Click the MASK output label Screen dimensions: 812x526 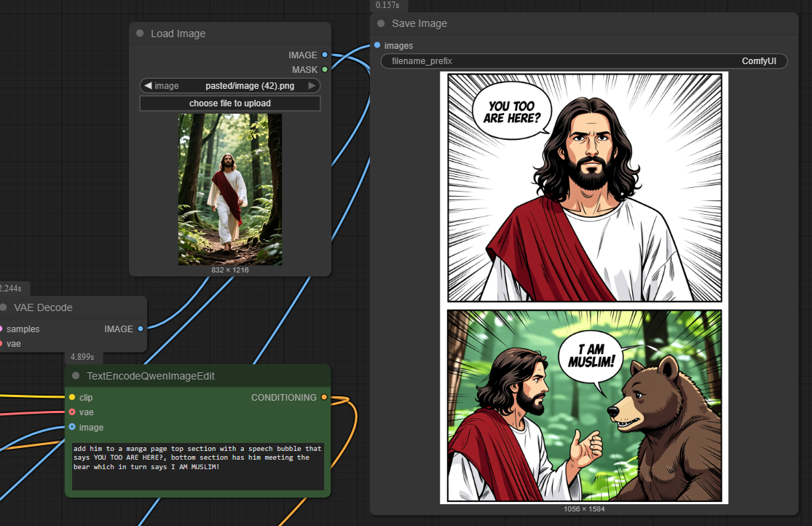pos(304,69)
